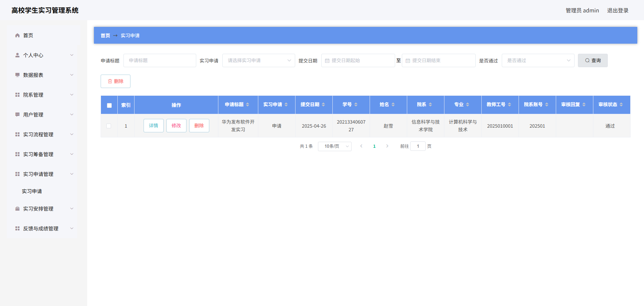The height and width of the screenshot is (306, 644).
Task: Click red 删除 button in row 1
Action: click(199, 126)
